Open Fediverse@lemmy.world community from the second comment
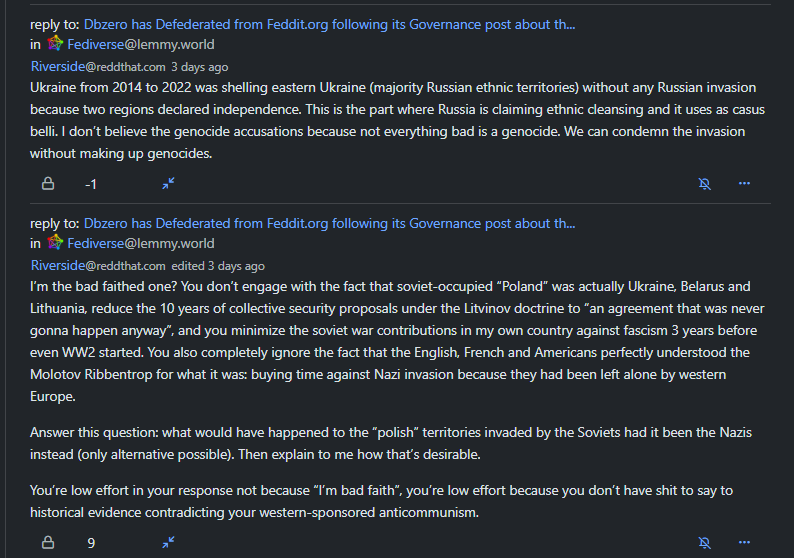Image resolution: width=794 pixels, height=558 pixels. 140,243
